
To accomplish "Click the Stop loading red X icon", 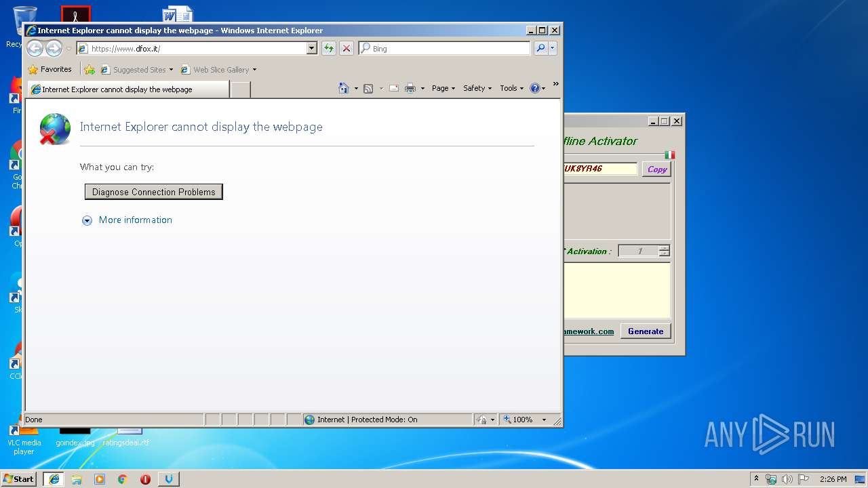I will point(347,48).
